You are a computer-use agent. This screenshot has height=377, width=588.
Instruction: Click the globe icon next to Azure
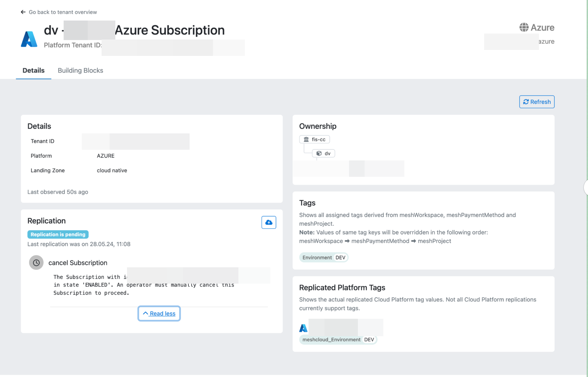point(524,27)
